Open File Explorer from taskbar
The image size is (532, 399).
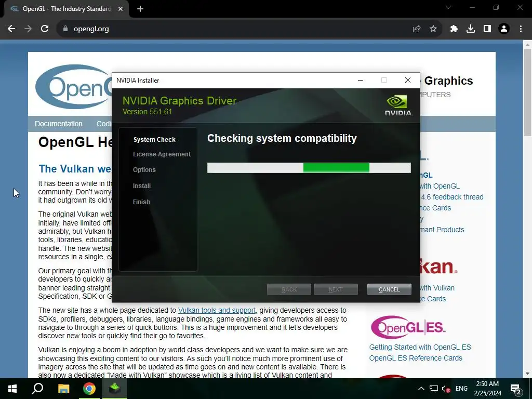click(63, 389)
